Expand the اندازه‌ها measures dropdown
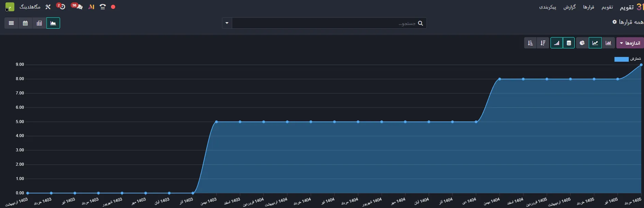 (x=630, y=43)
